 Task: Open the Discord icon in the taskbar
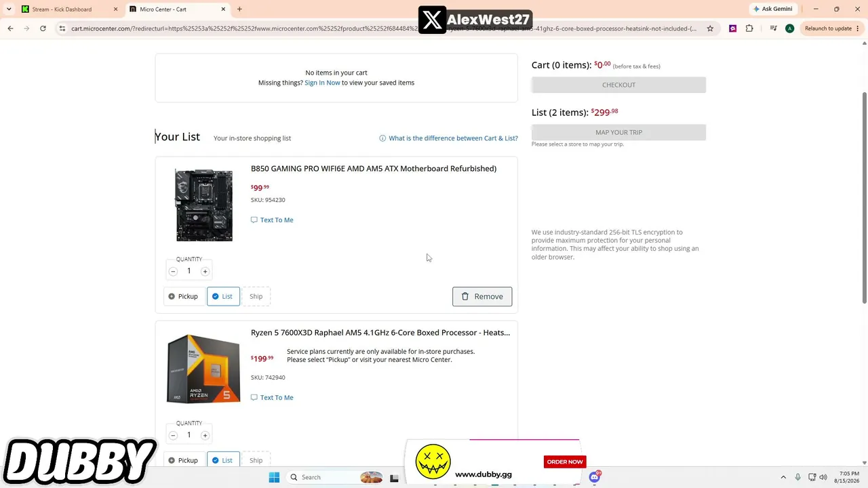tap(595, 477)
